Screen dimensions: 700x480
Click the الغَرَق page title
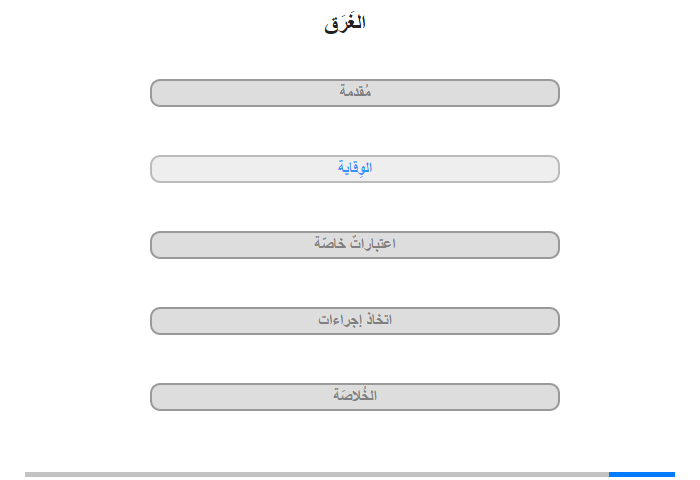coord(345,23)
